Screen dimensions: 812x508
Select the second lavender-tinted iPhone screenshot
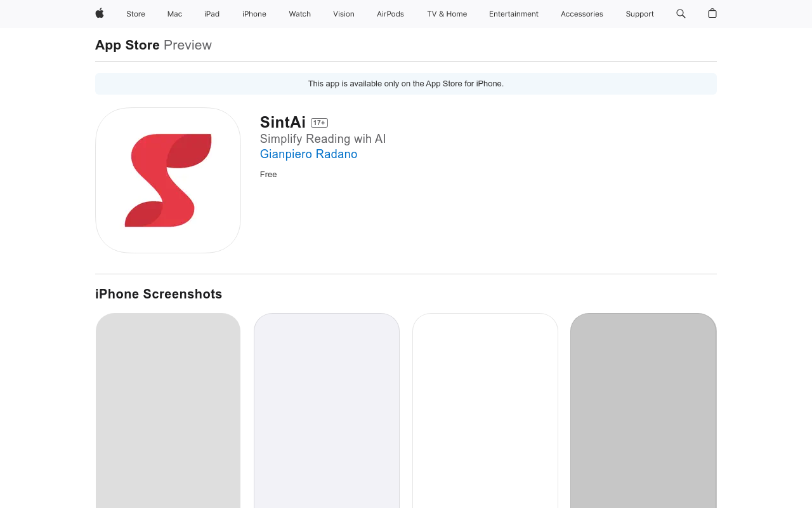pos(327,411)
